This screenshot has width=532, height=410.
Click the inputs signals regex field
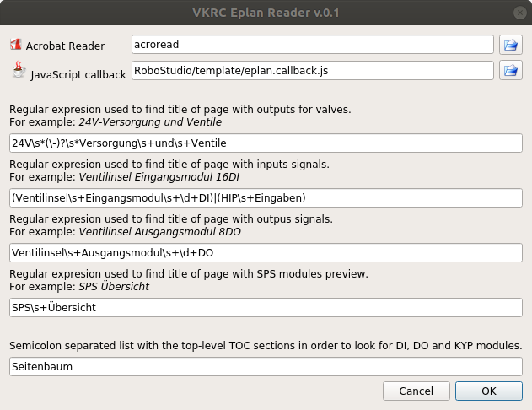pyautogui.click(x=266, y=198)
